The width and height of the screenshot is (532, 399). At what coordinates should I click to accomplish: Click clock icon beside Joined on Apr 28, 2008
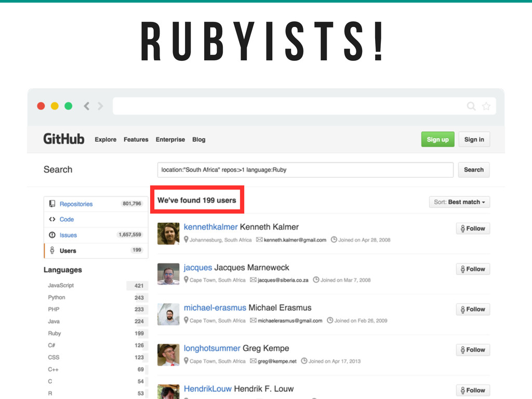point(334,240)
